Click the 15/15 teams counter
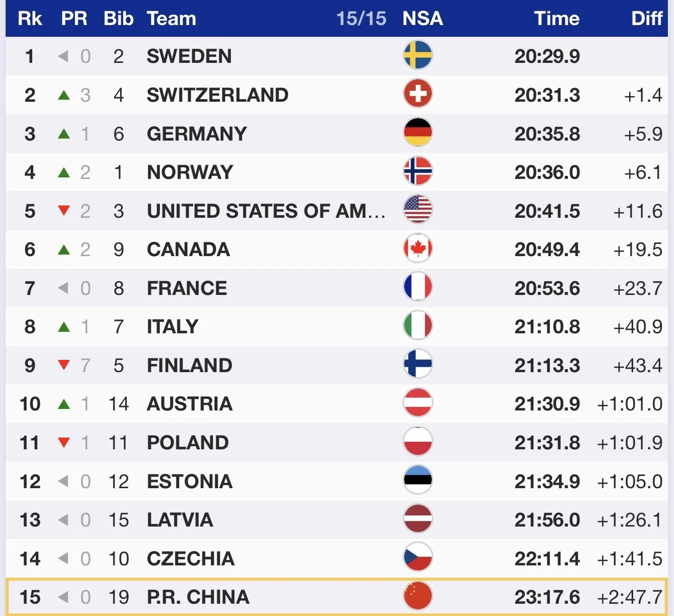674x616 pixels. pos(361,19)
